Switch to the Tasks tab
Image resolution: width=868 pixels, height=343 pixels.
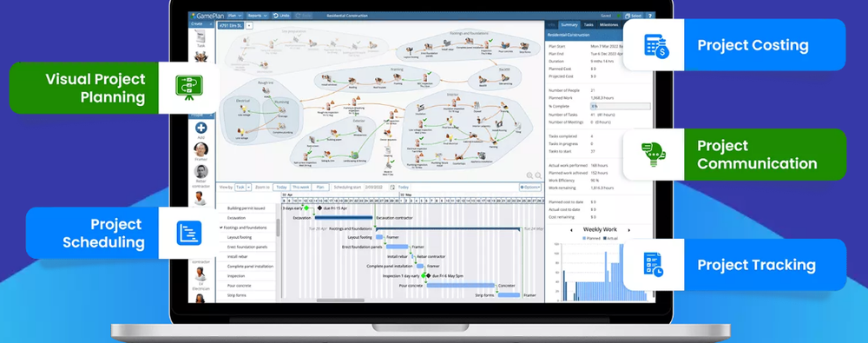[x=589, y=25]
